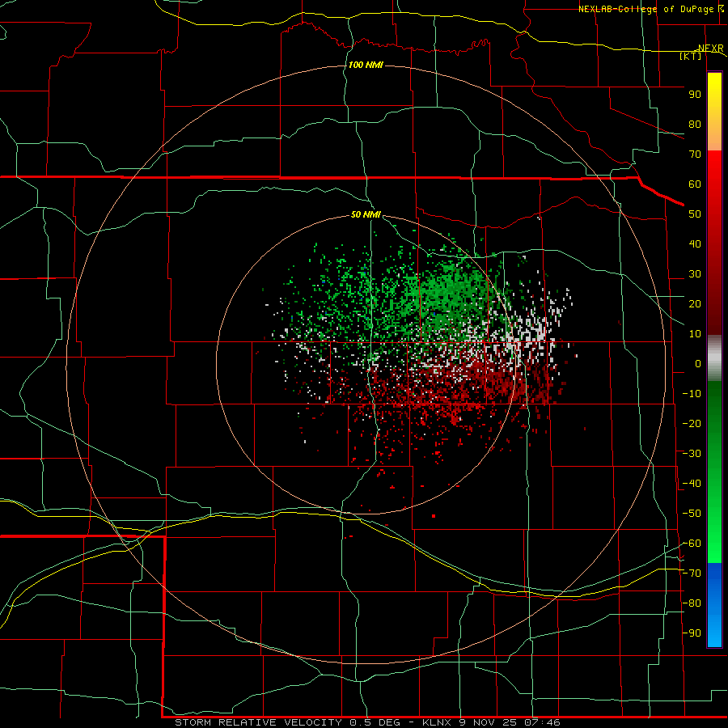
Task: Click the -90 tick on the velocity scale
Action: pos(692,633)
